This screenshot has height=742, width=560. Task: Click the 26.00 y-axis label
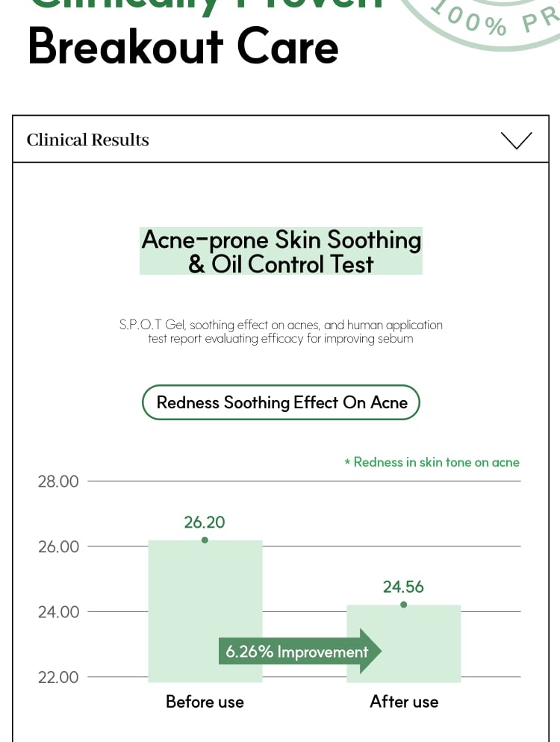click(x=58, y=546)
